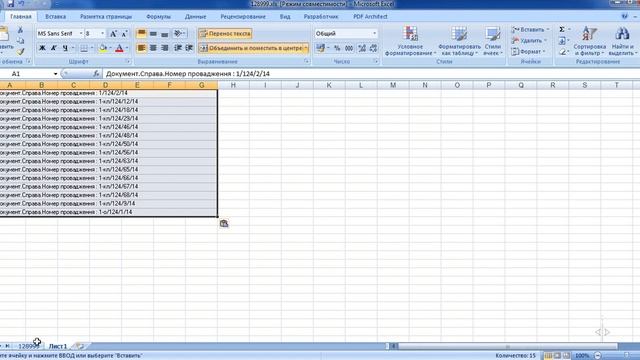Open Формат cells menu
The width and height of the screenshot is (640, 360).
pyautogui.click(x=528, y=51)
